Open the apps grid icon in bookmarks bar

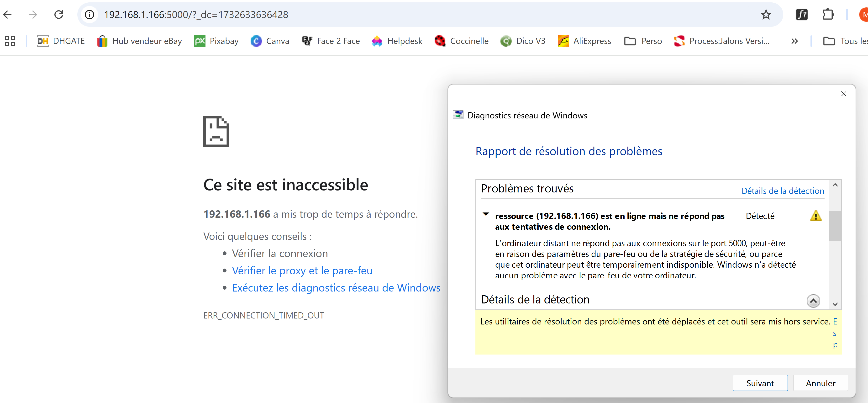click(x=10, y=41)
